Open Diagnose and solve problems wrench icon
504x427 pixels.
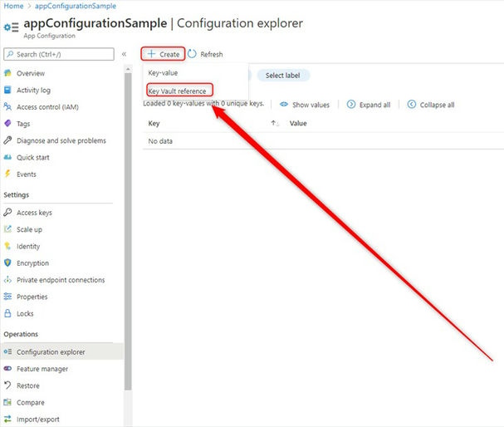[x=7, y=140]
